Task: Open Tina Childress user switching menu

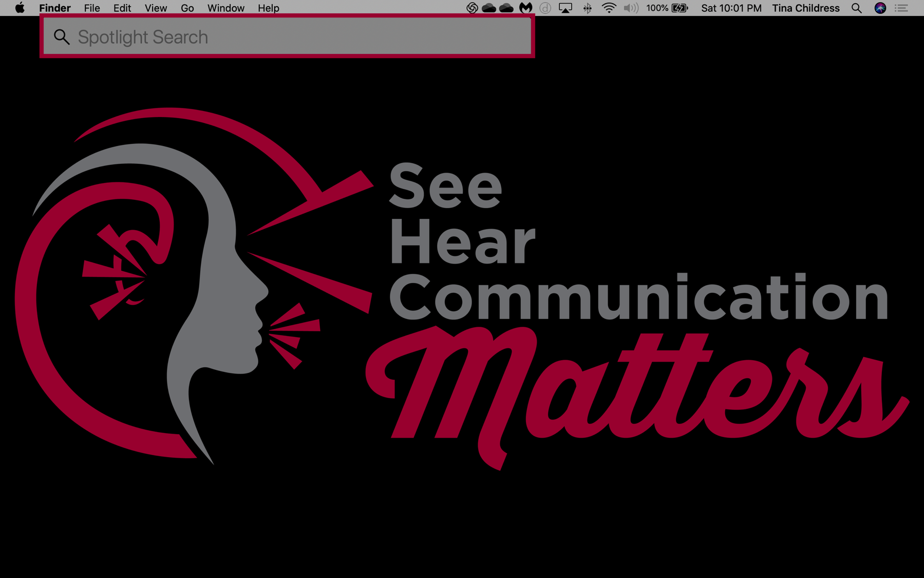Action: [805, 8]
